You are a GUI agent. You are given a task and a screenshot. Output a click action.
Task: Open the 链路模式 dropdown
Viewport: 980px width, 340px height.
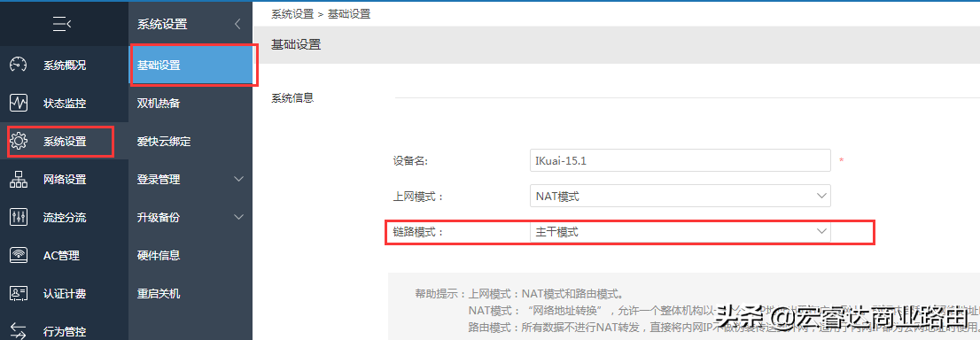(x=680, y=232)
